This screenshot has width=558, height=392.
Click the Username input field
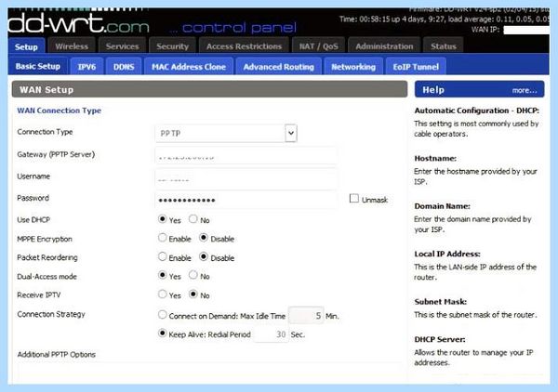click(246, 178)
